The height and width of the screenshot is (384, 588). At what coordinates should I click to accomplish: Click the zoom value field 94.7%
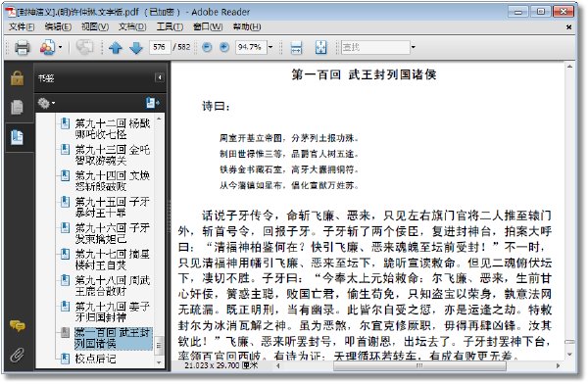pyautogui.click(x=251, y=47)
